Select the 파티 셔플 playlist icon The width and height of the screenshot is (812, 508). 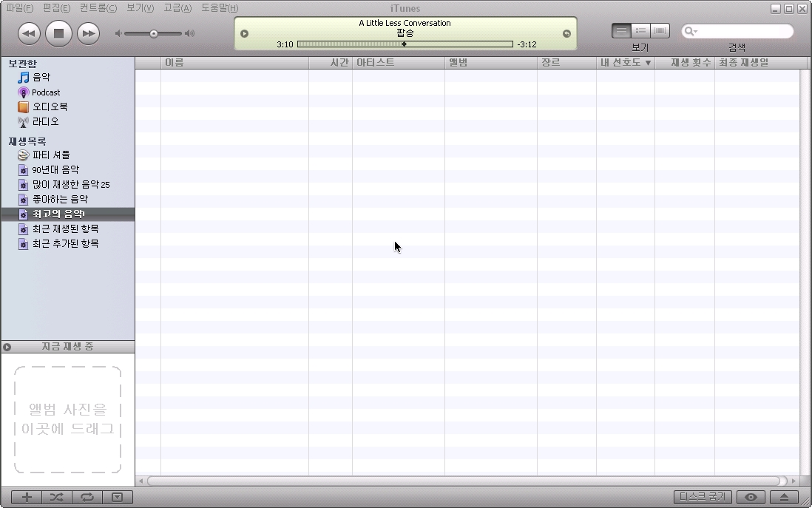click(24, 155)
